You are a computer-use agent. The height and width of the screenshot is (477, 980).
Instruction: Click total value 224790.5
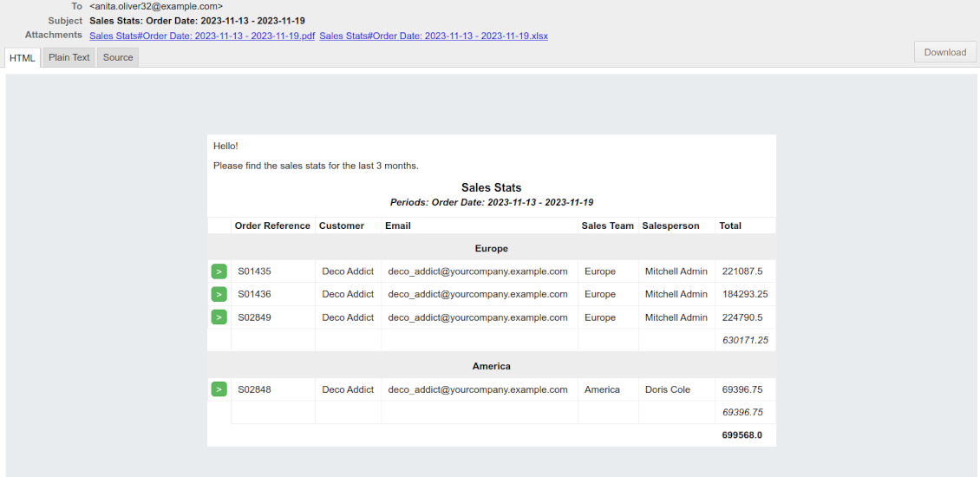(x=742, y=317)
